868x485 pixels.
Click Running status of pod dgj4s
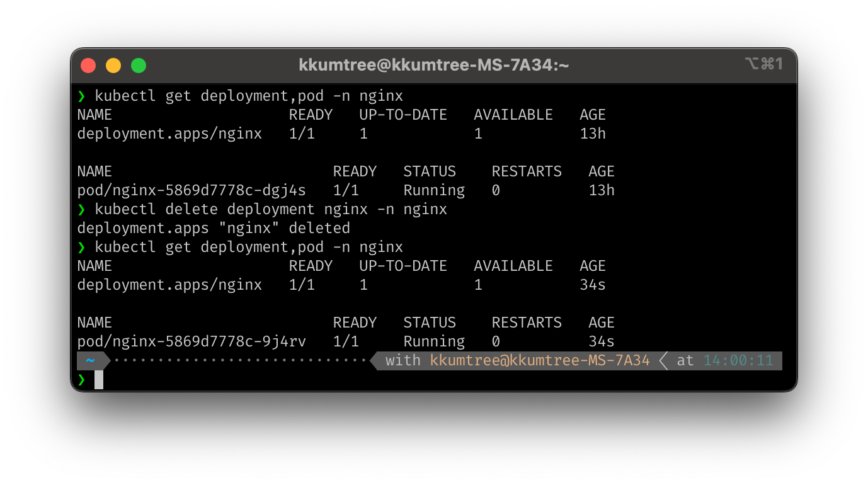point(434,190)
